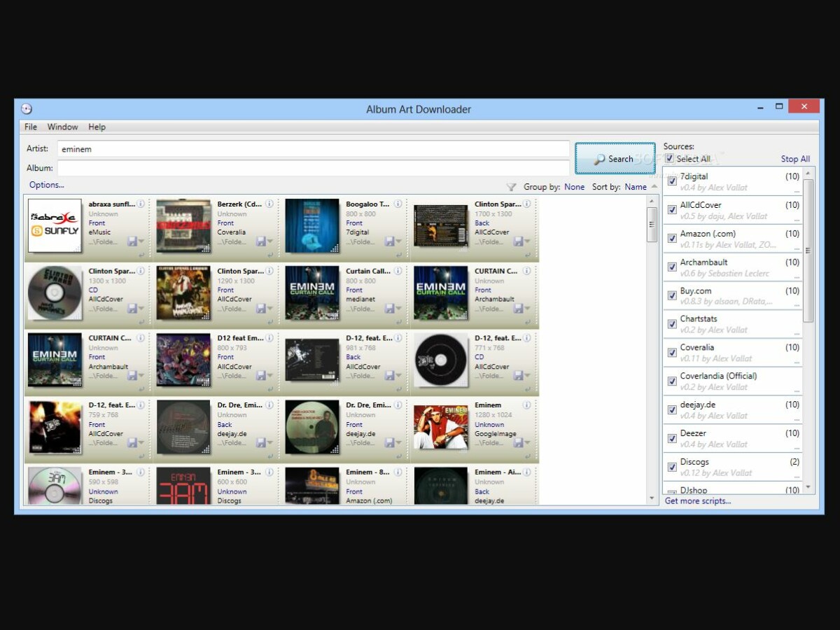The width and height of the screenshot is (840, 630).
Task: Show info for Curtain Call medianet cover
Action: point(398,271)
